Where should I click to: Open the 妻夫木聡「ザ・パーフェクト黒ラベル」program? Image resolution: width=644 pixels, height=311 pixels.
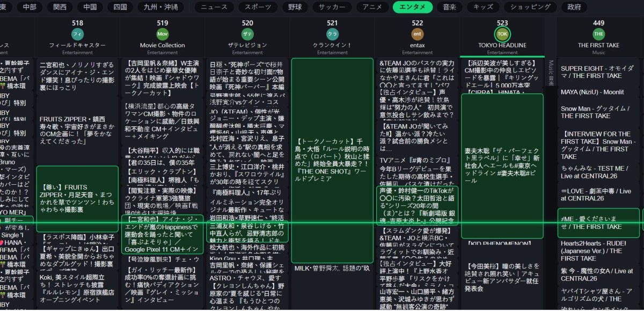pos(502,167)
